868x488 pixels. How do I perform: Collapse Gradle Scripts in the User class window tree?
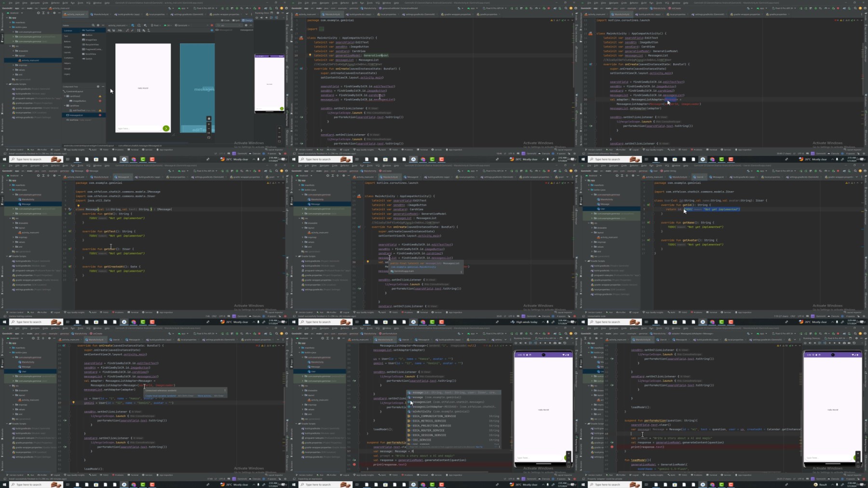click(585, 261)
